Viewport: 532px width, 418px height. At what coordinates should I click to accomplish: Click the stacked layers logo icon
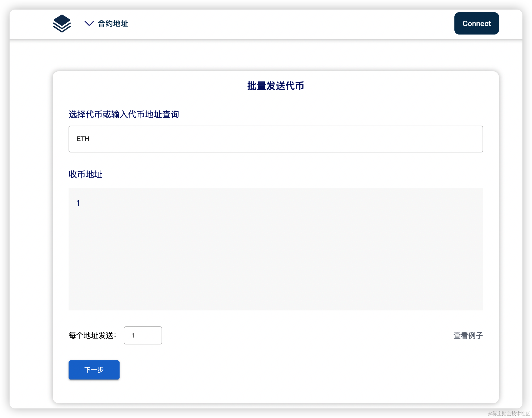tap(62, 23)
